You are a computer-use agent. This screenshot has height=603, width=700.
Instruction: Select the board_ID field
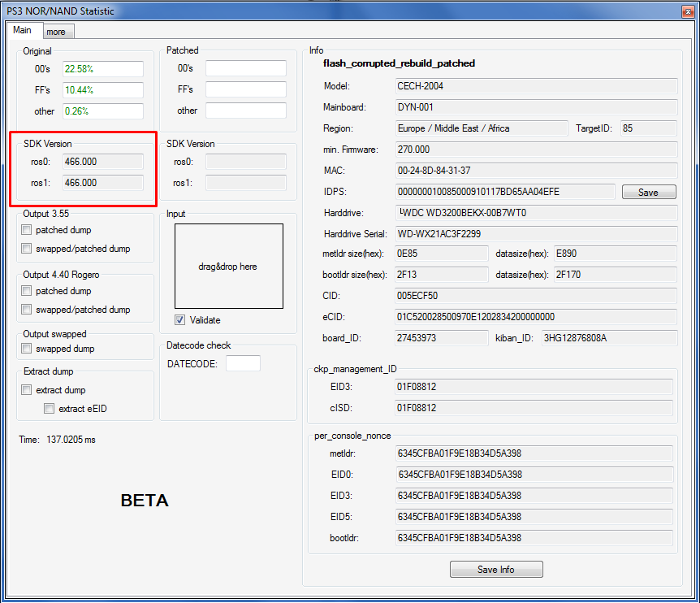[x=442, y=338]
